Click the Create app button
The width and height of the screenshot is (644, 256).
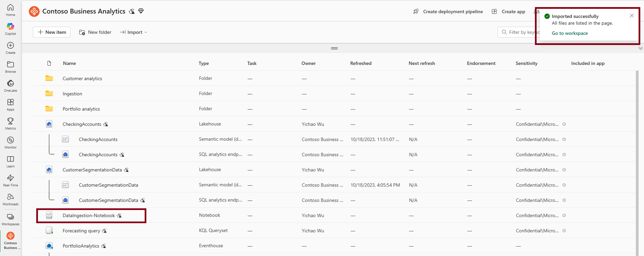coord(508,11)
